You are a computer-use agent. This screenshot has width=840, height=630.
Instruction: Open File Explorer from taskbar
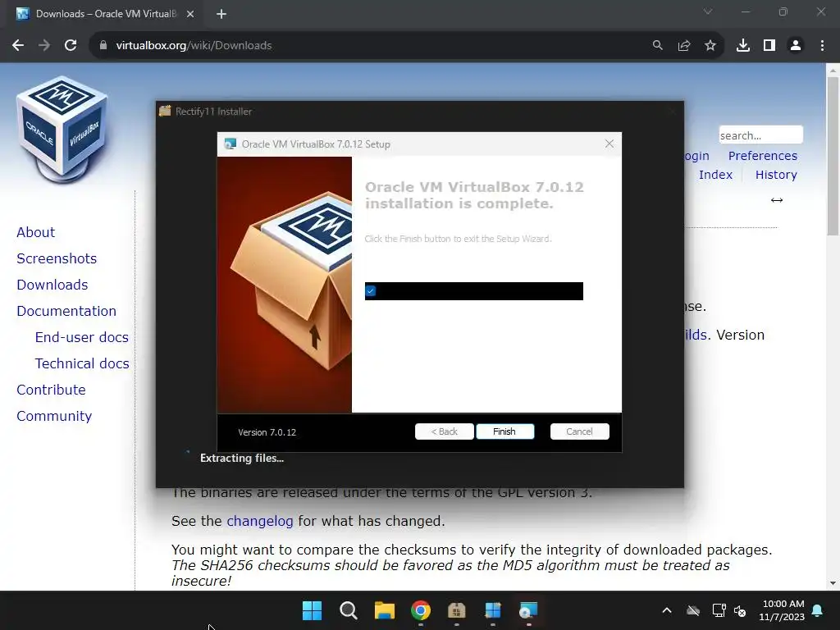coord(385,610)
